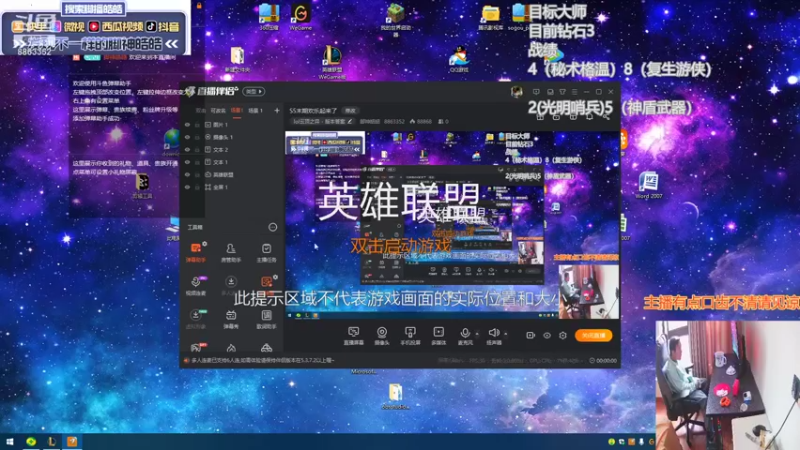The width and height of the screenshot is (800, 450).
Task: Edit the stream category with pencil icon
Action: (350, 121)
